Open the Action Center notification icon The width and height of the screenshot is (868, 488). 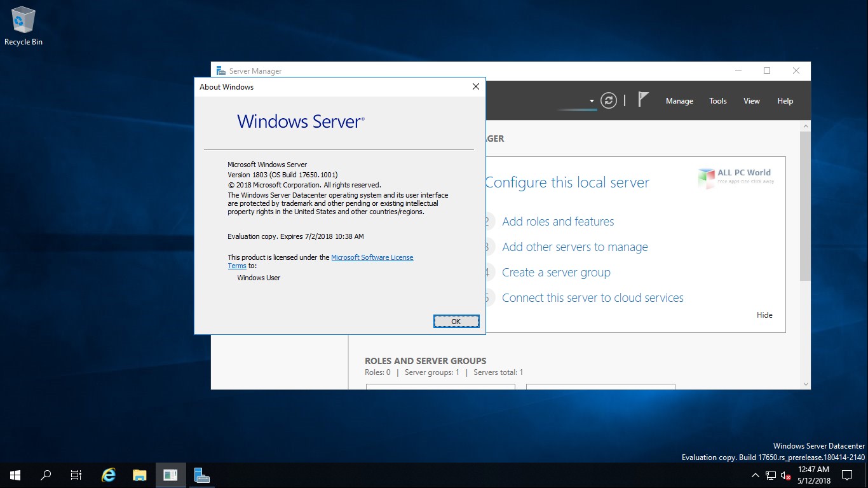847,475
